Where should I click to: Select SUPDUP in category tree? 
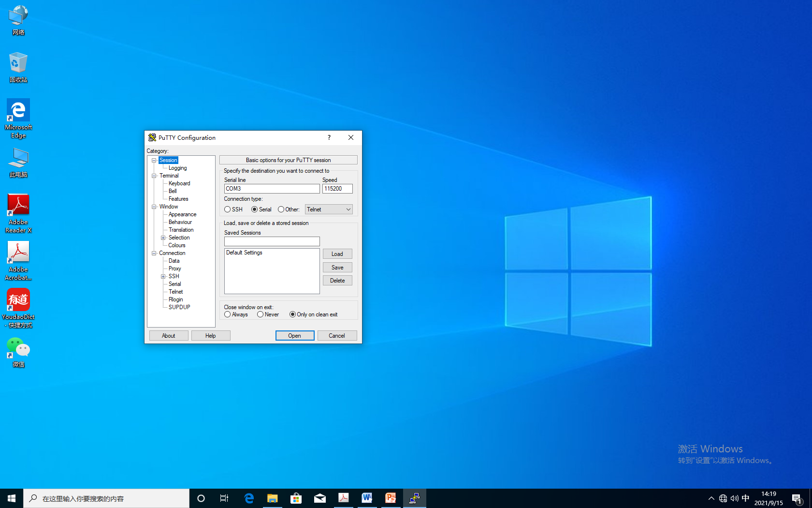(179, 307)
